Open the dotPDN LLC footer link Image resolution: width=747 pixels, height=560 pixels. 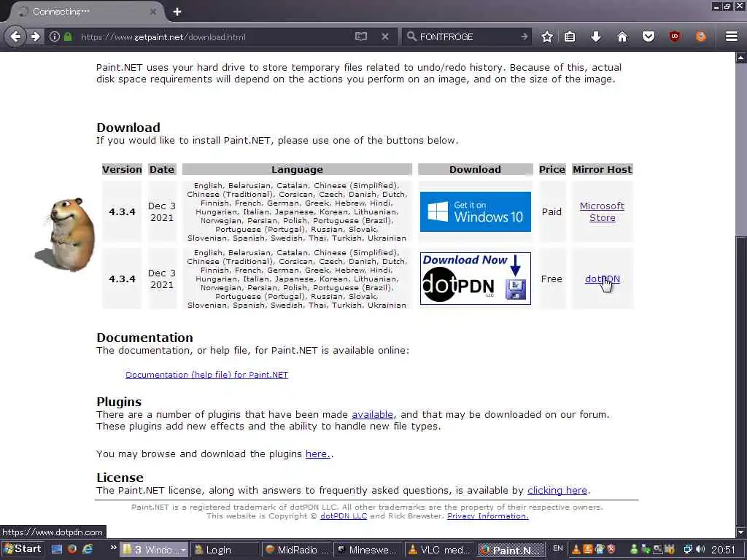point(344,516)
